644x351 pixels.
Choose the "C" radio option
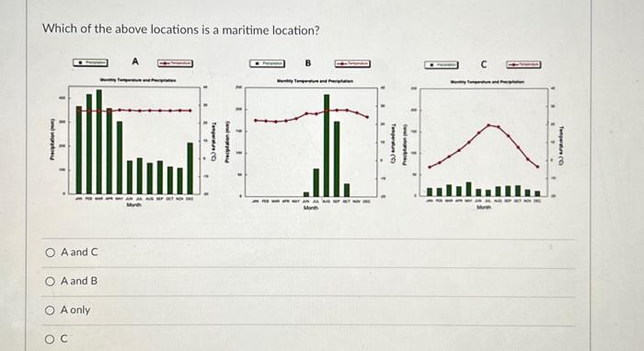coord(50,339)
